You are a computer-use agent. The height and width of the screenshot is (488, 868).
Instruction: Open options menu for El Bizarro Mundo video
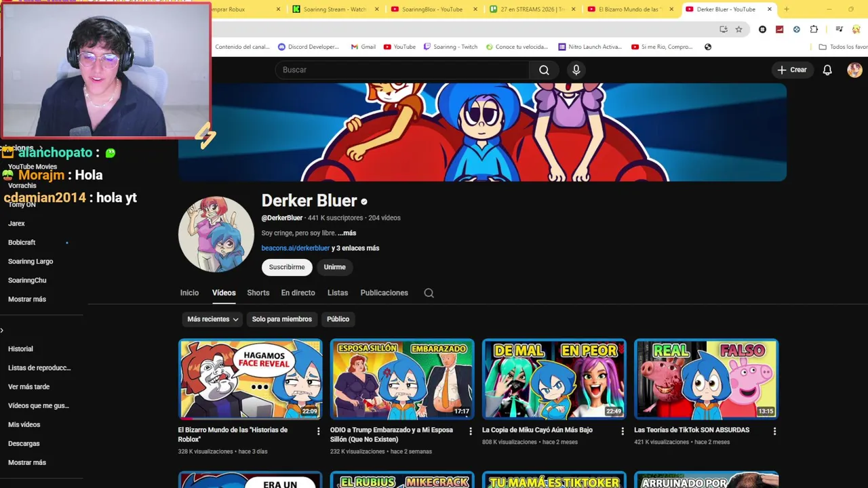(x=319, y=431)
